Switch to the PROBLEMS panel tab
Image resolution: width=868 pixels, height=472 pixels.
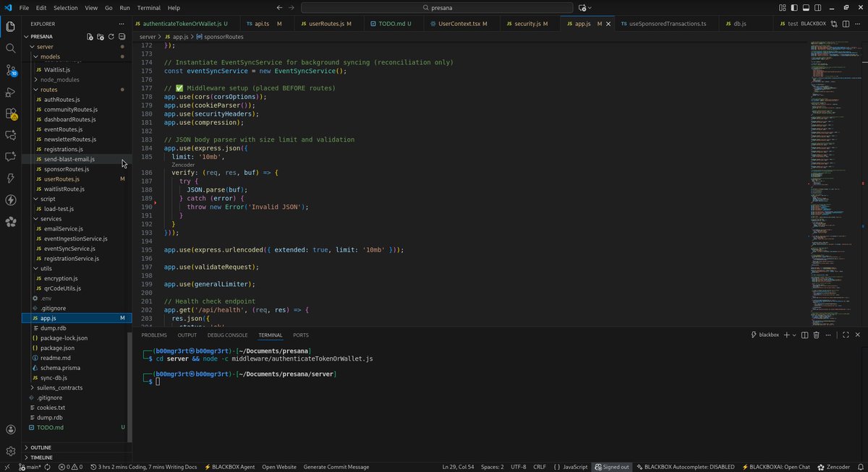pos(154,335)
